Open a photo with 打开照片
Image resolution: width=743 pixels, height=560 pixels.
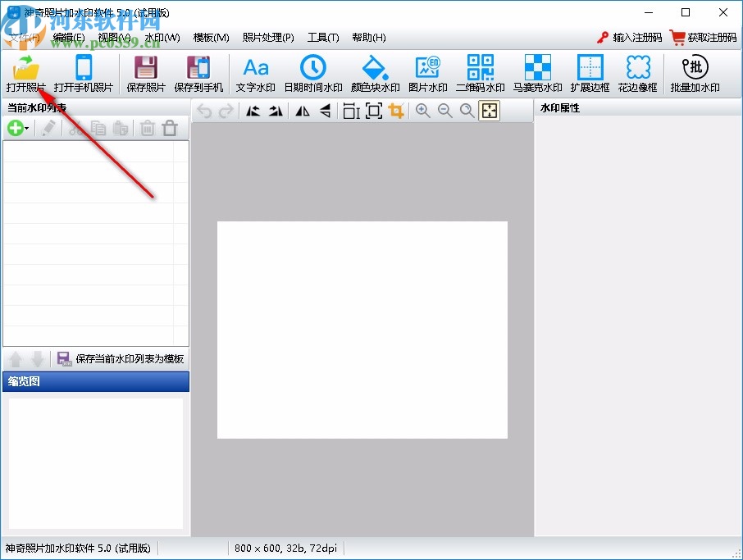pyautogui.click(x=26, y=74)
